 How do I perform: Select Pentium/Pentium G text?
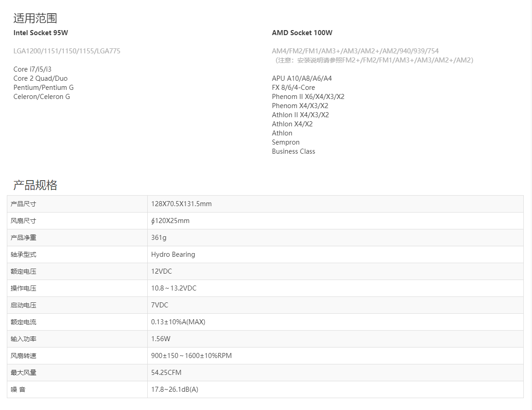point(43,88)
